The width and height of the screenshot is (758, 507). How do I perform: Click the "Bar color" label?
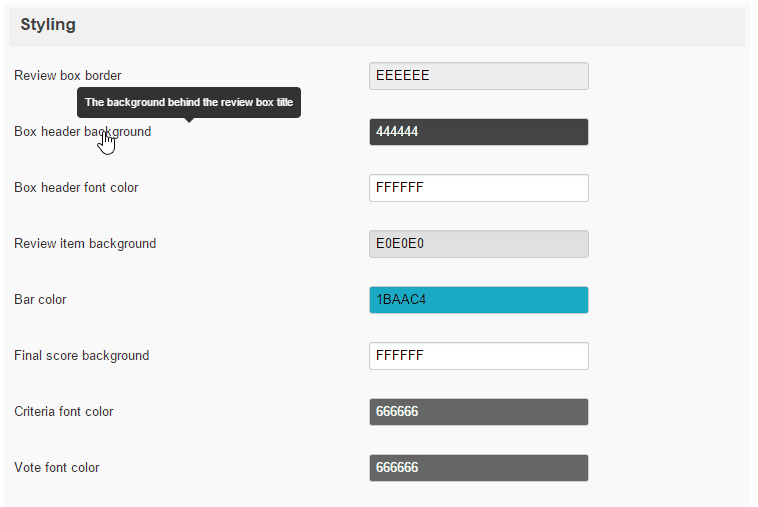click(x=40, y=300)
